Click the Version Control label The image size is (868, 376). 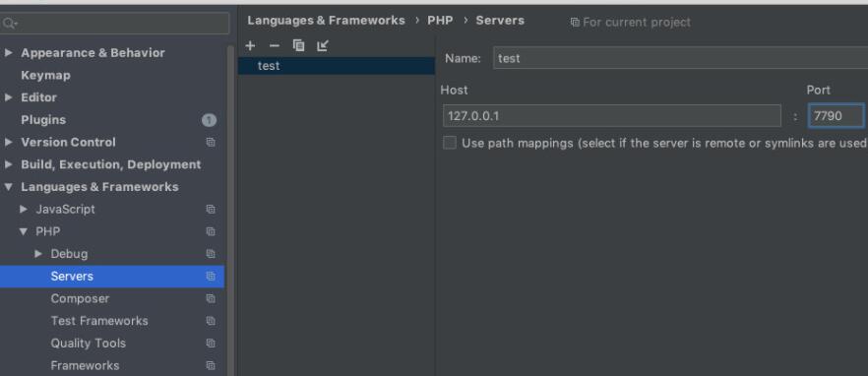click(x=68, y=143)
